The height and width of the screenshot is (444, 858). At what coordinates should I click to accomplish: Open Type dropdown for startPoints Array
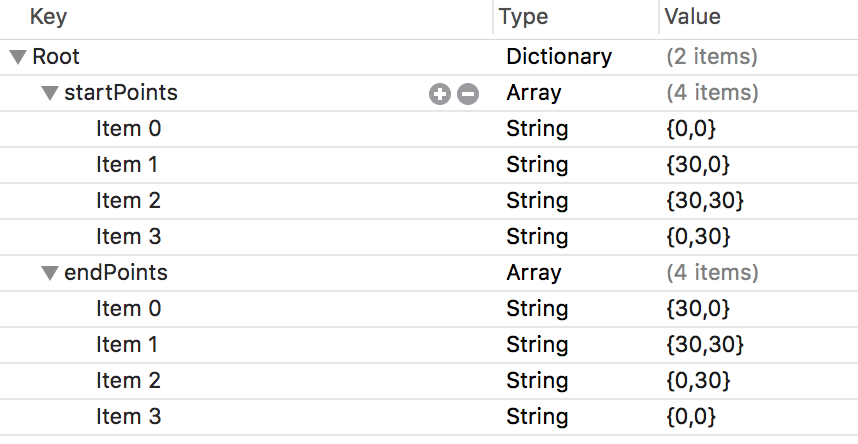pos(534,93)
